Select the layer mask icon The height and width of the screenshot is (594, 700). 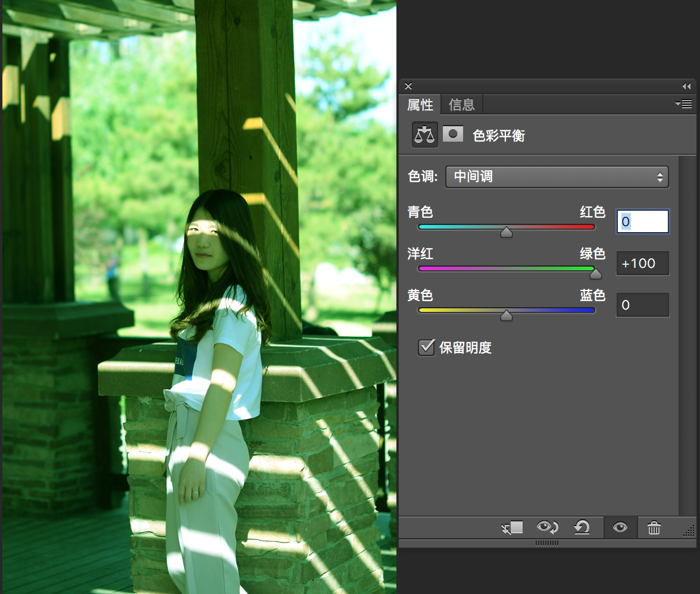point(452,134)
